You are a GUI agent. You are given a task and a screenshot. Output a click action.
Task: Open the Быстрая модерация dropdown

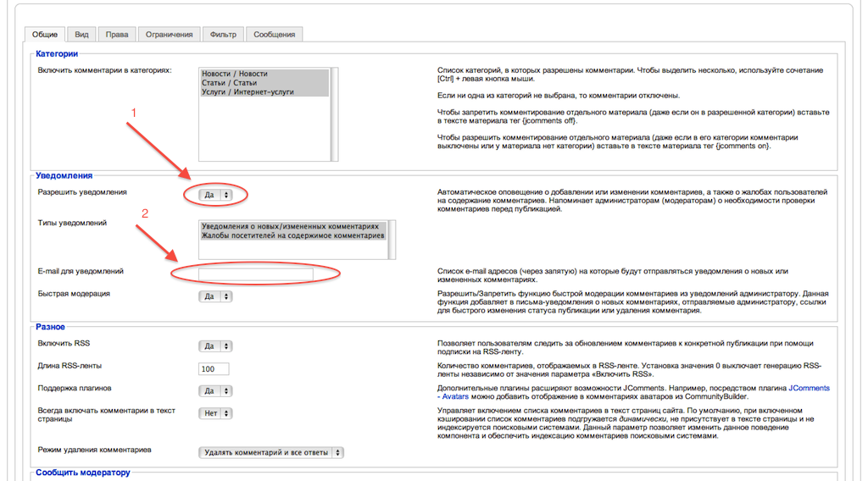pos(215,296)
